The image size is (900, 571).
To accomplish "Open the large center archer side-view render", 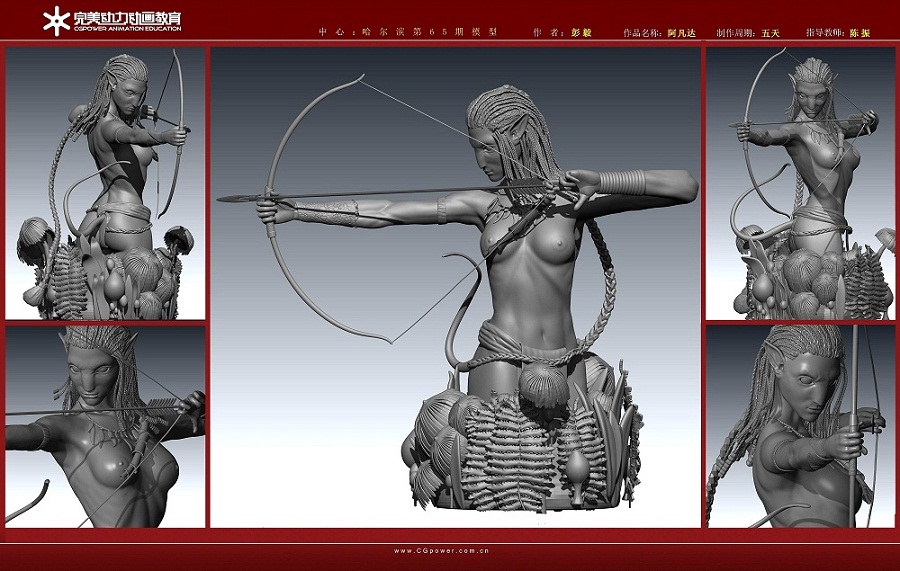I will point(456,287).
